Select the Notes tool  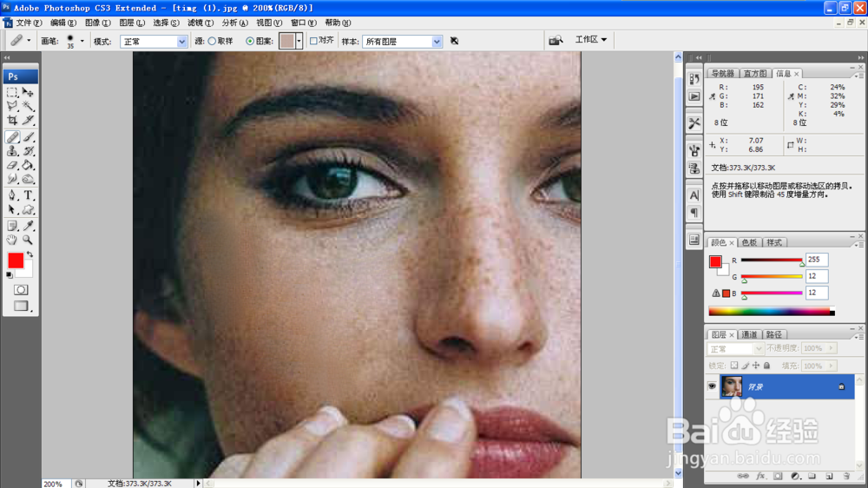pos(11,226)
